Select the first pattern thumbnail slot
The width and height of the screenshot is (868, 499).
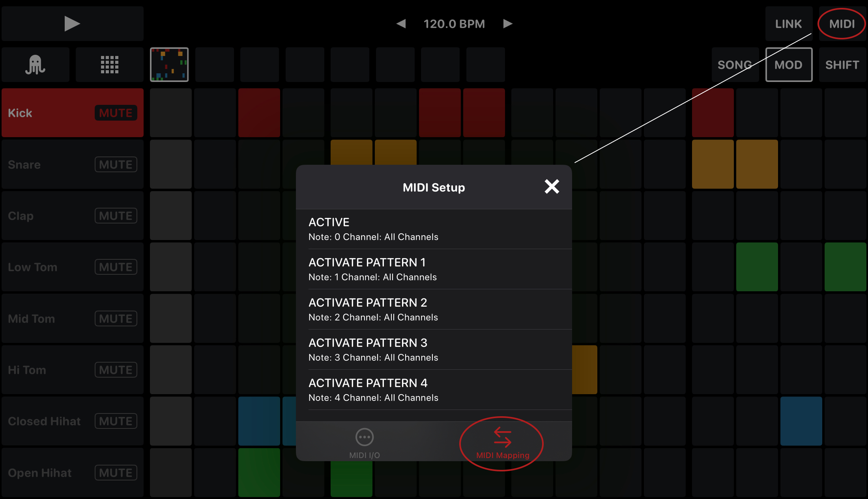click(169, 64)
